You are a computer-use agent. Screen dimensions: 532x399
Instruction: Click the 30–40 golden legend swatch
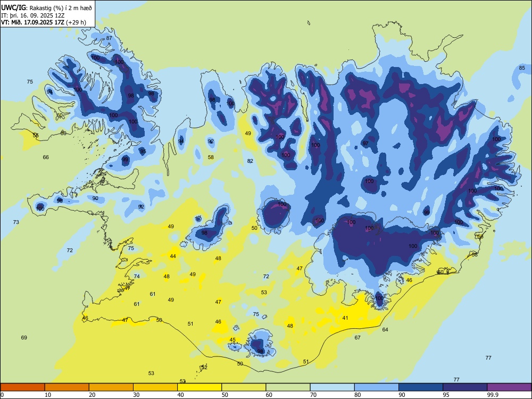pyautogui.click(x=155, y=387)
